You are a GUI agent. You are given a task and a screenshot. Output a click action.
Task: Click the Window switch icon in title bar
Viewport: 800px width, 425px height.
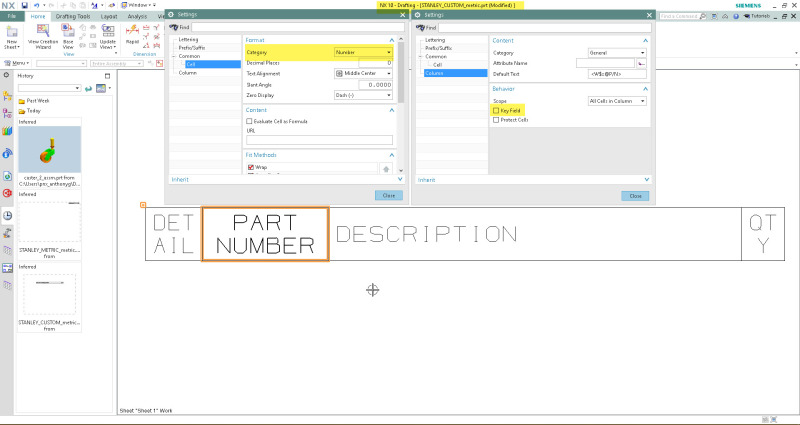tap(124, 5)
